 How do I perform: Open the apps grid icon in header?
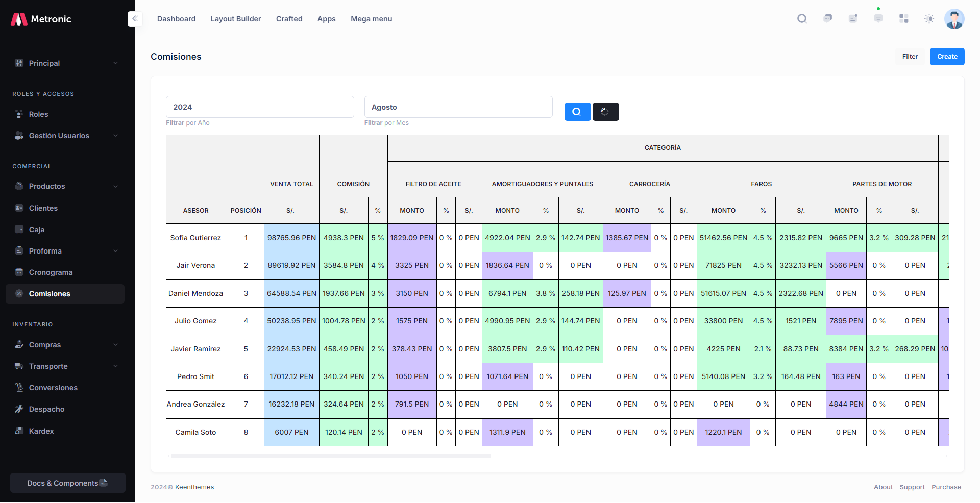[x=903, y=19]
